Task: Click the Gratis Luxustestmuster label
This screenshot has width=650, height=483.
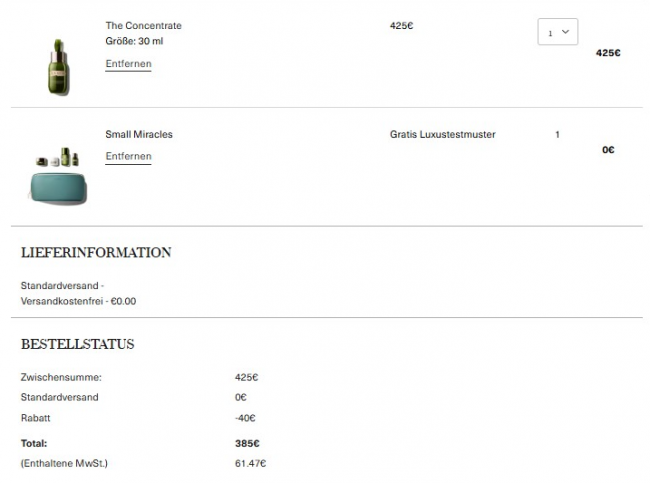Action: pos(442,134)
